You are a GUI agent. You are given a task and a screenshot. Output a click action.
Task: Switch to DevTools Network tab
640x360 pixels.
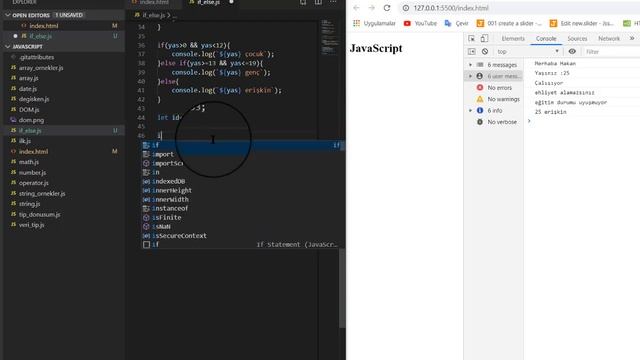click(x=609, y=38)
